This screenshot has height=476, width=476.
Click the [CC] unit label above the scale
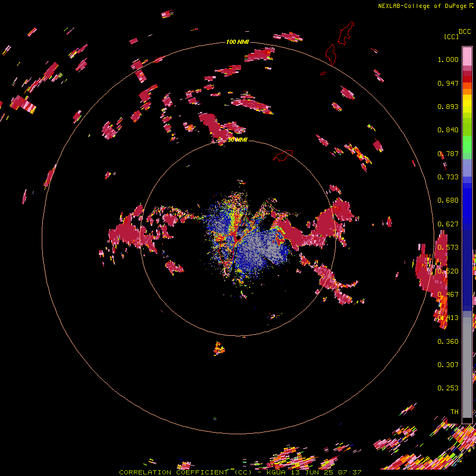coord(451,36)
